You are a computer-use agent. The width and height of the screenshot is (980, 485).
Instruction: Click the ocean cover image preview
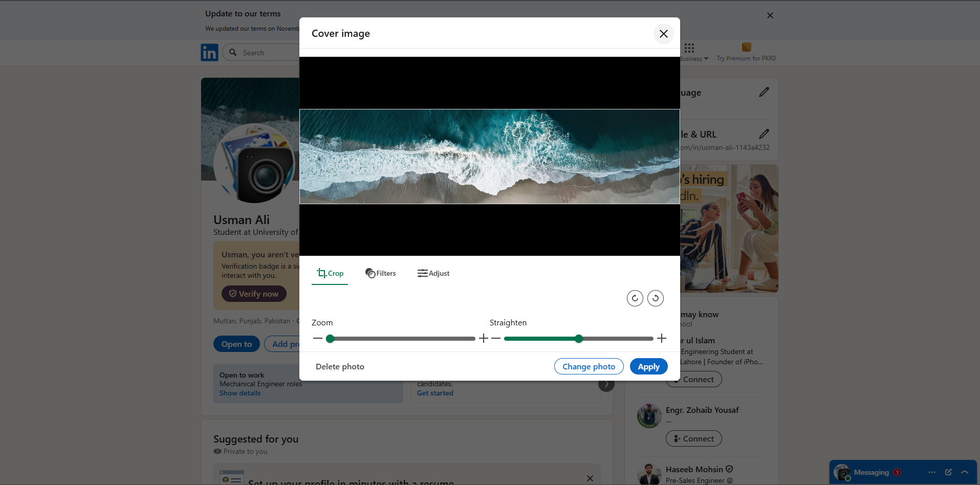coord(490,157)
